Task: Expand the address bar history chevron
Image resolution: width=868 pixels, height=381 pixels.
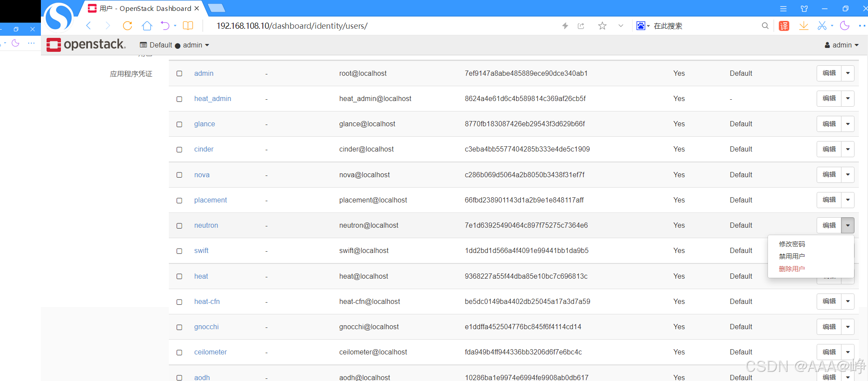Action: point(621,26)
